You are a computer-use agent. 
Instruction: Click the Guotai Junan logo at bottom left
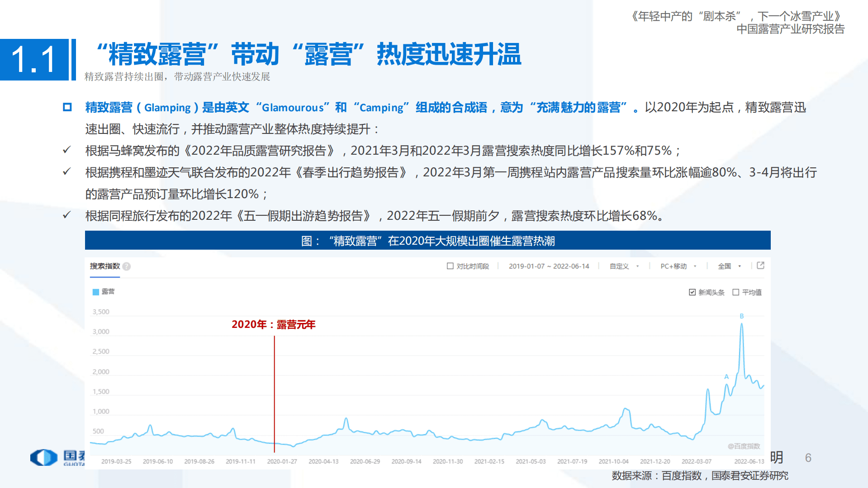43,457
